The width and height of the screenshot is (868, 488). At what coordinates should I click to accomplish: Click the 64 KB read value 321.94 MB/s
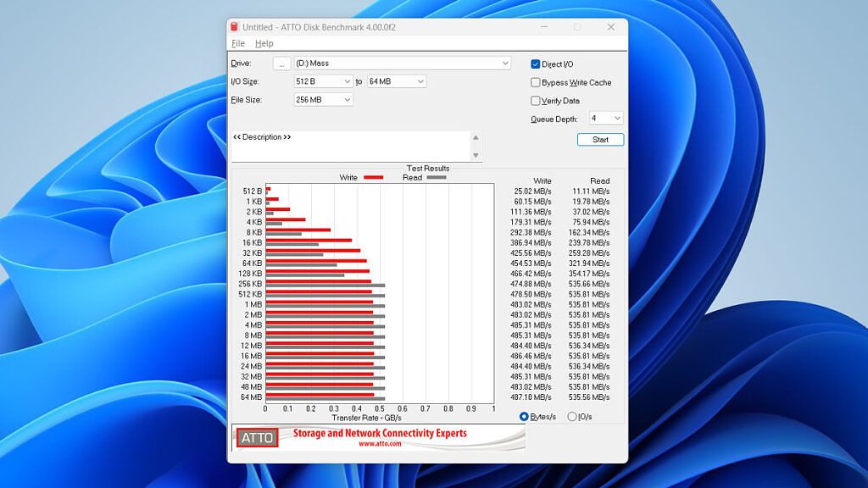589,263
